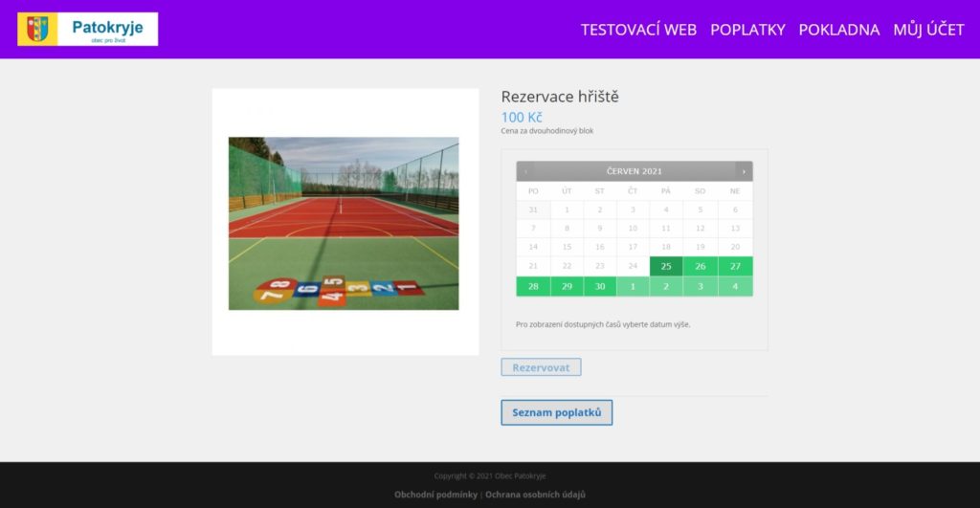
Task: Click the playground court product photo
Action: click(344, 223)
